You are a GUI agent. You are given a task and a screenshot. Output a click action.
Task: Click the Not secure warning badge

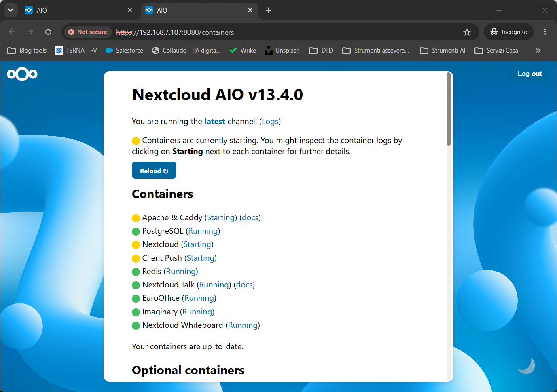coord(88,32)
